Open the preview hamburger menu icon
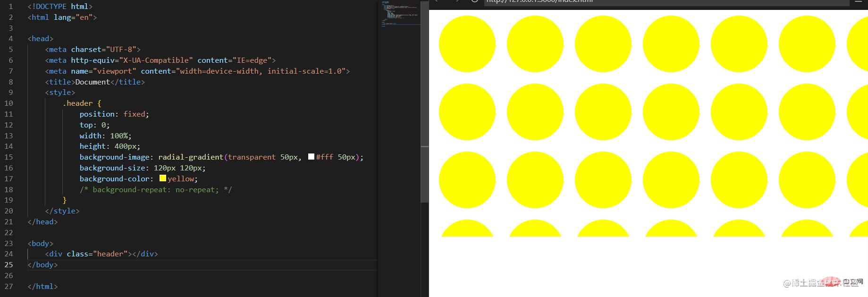The width and height of the screenshot is (868, 297). (x=858, y=2)
